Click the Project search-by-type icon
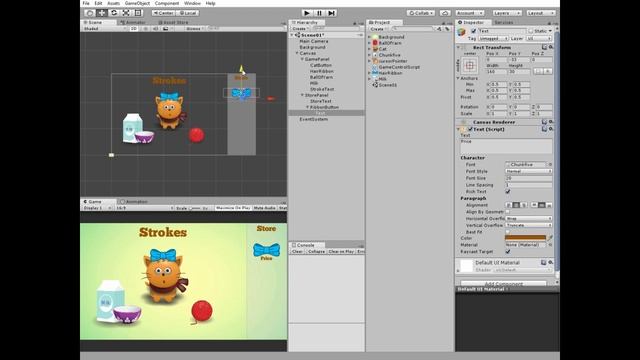 click(439, 29)
